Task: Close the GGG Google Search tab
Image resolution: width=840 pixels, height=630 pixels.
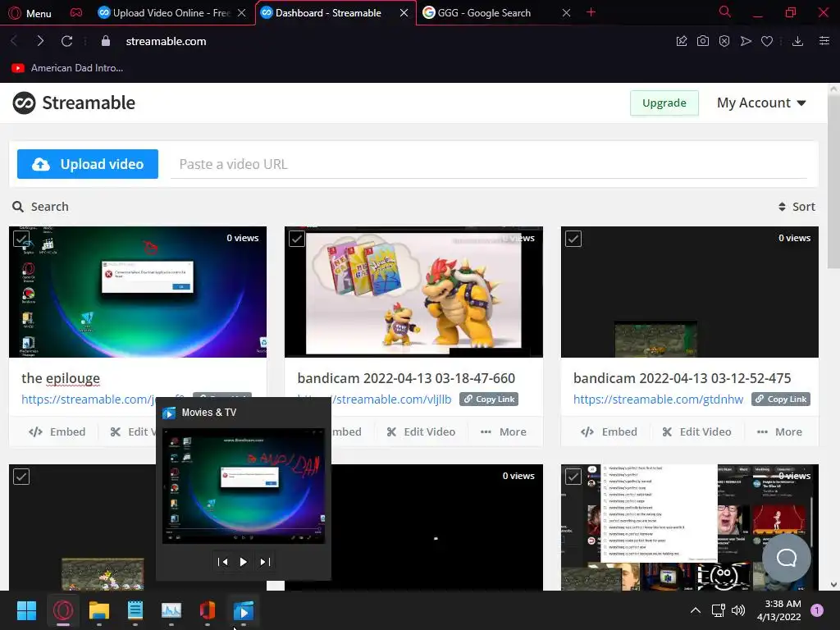Action: (566, 13)
